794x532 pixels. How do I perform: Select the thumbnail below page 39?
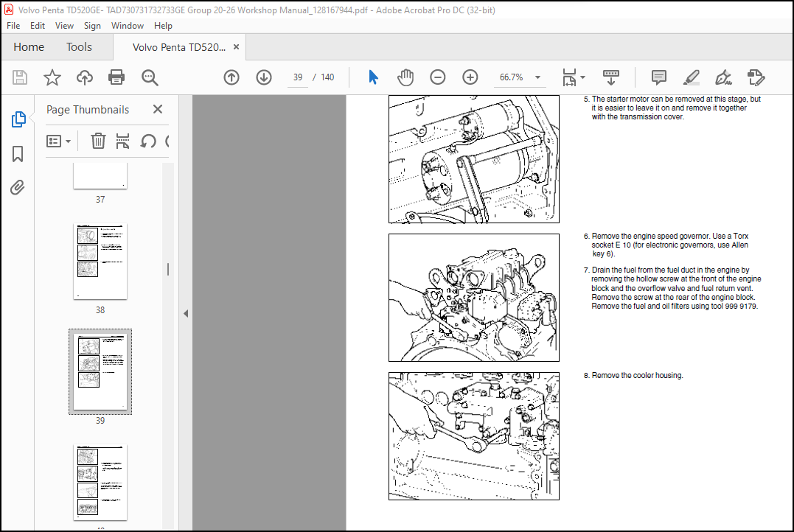click(100, 483)
